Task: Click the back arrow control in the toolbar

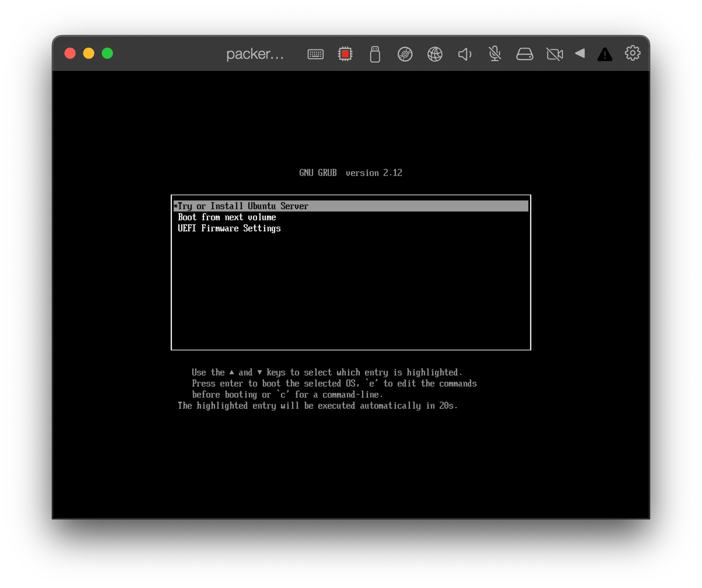Action: click(580, 54)
